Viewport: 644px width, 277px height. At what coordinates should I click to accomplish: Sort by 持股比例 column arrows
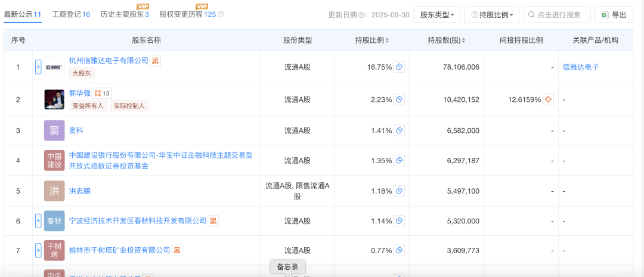[388, 41]
